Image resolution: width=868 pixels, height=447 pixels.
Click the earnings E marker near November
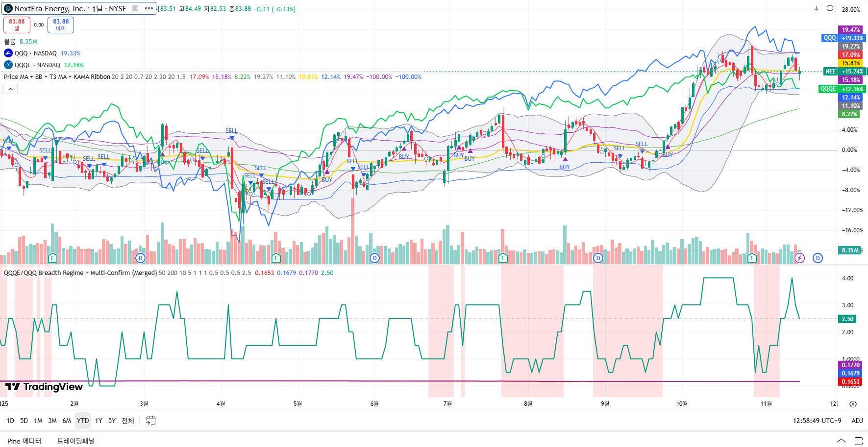click(x=752, y=258)
